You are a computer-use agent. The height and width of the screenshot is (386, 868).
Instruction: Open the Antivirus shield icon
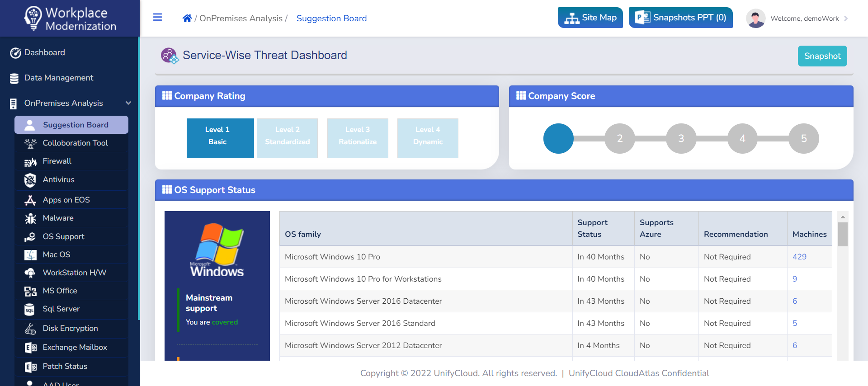point(30,180)
